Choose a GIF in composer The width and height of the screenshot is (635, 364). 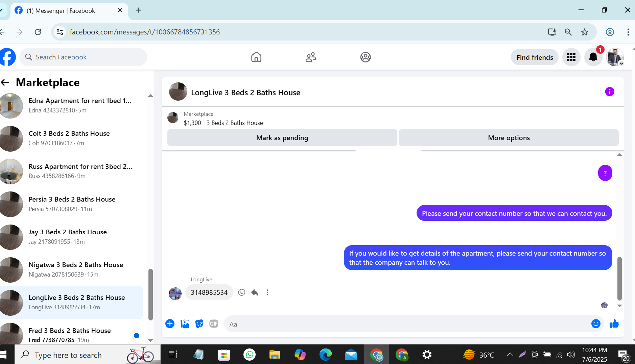(214, 324)
